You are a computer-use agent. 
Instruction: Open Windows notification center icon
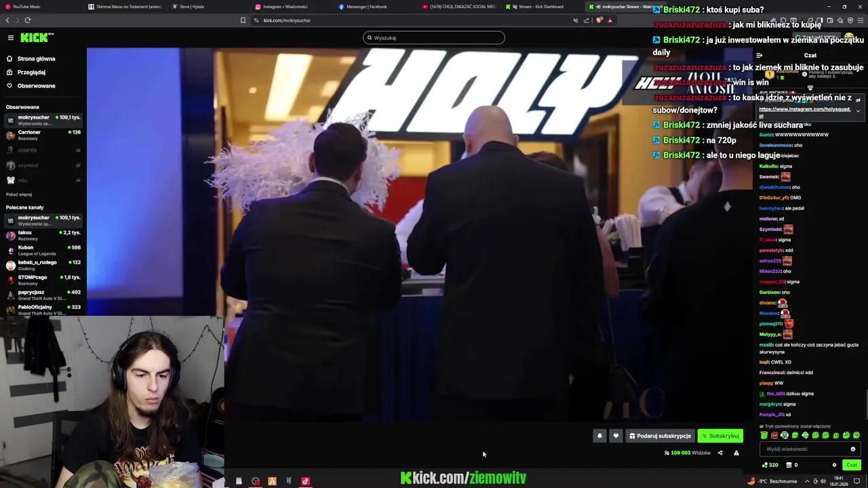pyautogui.click(x=856, y=481)
